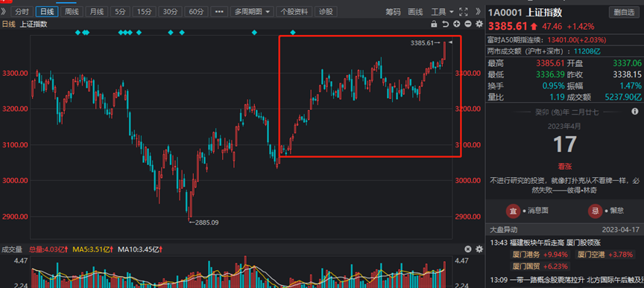Viewport: 644px width, 288px height.
Task: Click the lock chart icon
Action: 434,25
